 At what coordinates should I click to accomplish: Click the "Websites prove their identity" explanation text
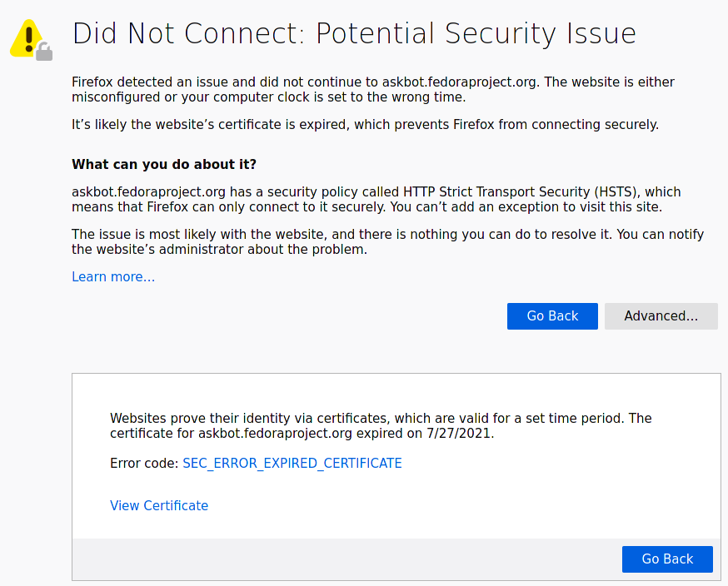pyautogui.click(x=381, y=425)
